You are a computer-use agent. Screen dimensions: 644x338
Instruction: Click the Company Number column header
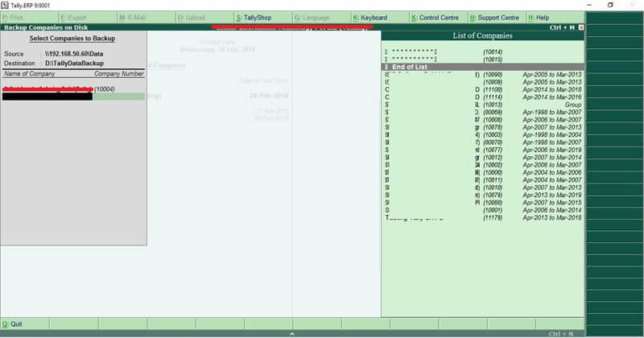(119, 74)
